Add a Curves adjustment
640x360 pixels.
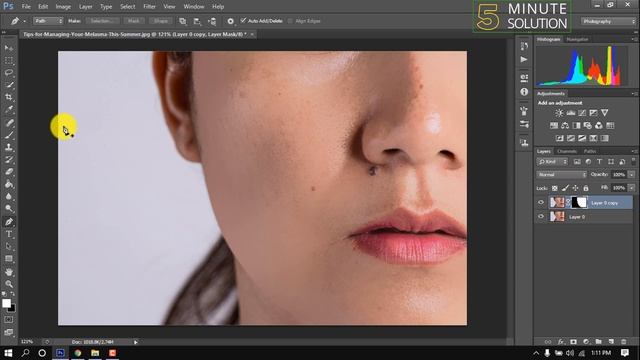[582, 113]
